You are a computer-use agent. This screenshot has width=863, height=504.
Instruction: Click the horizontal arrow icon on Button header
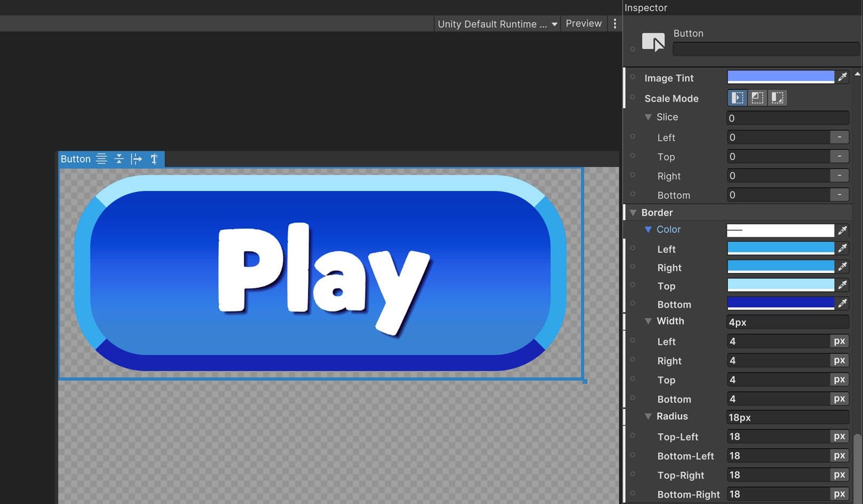137,158
